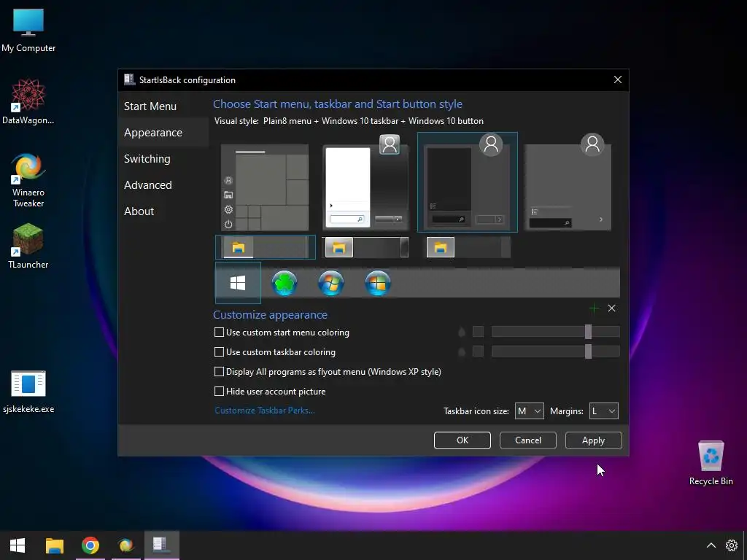Click the taskbar opacity slider handle
Image resolution: width=747 pixels, height=560 pixels.
[589, 351]
